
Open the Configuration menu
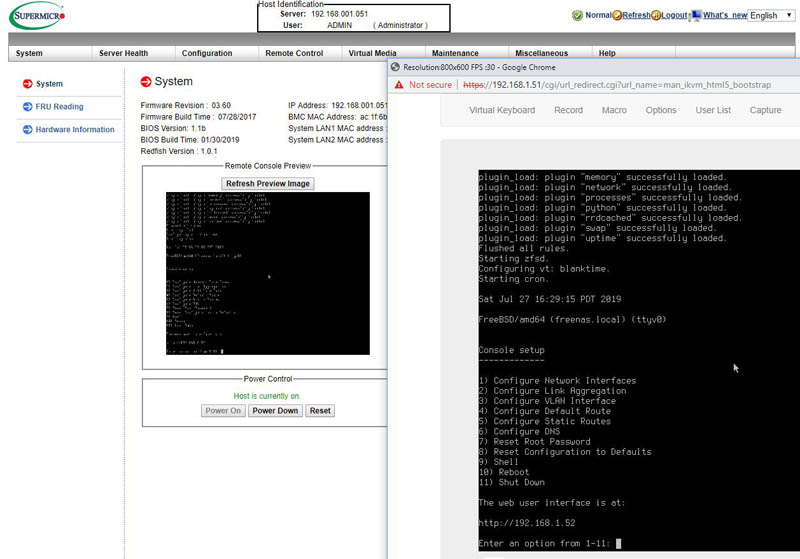coord(207,53)
